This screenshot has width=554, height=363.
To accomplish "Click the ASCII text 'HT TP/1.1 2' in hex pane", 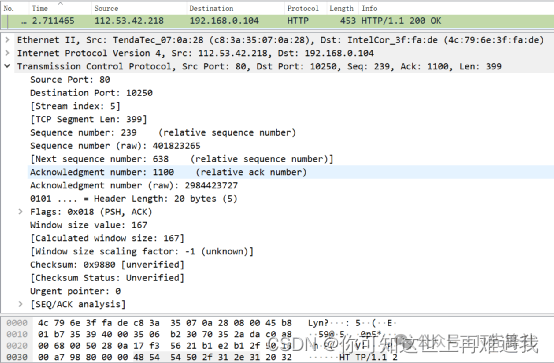I will coord(368,357).
